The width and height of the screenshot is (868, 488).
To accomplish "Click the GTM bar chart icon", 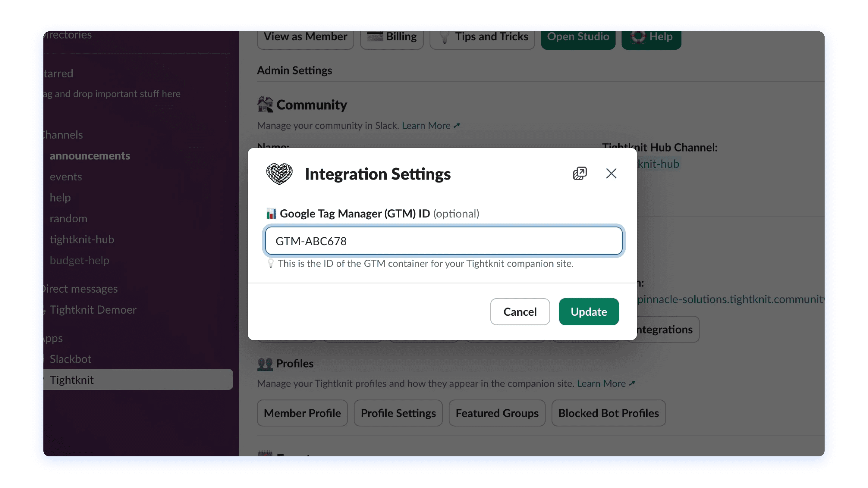I will pyautogui.click(x=271, y=214).
